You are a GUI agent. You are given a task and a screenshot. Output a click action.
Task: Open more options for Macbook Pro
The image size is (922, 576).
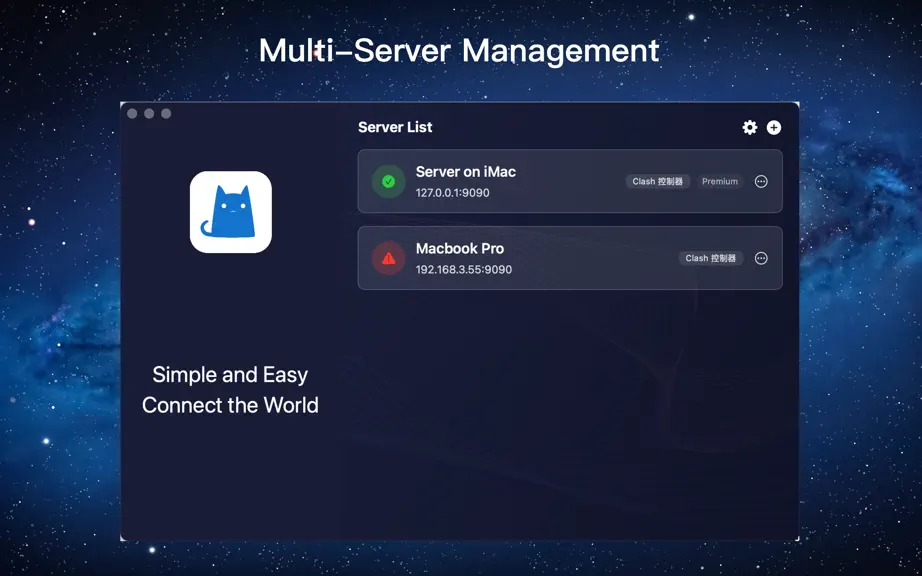click(x=761, y=259)
